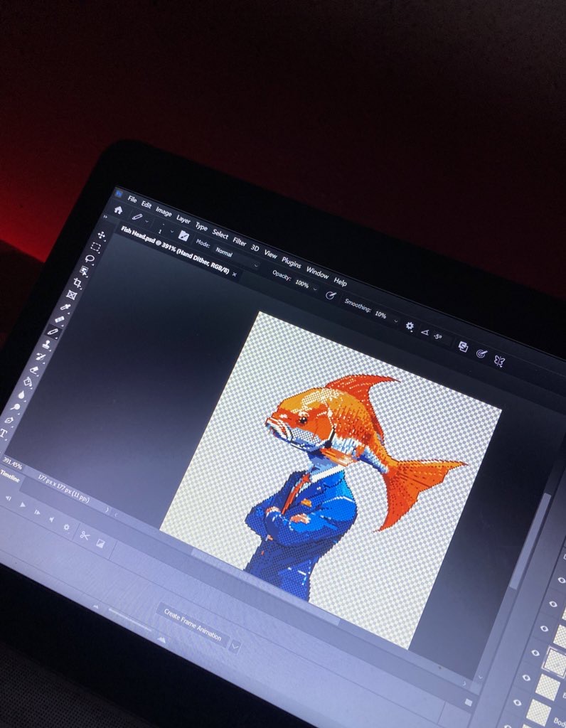Close the Fish Head.psd tab
Screen dimensions: 566x728
click(x=234, y=274)
